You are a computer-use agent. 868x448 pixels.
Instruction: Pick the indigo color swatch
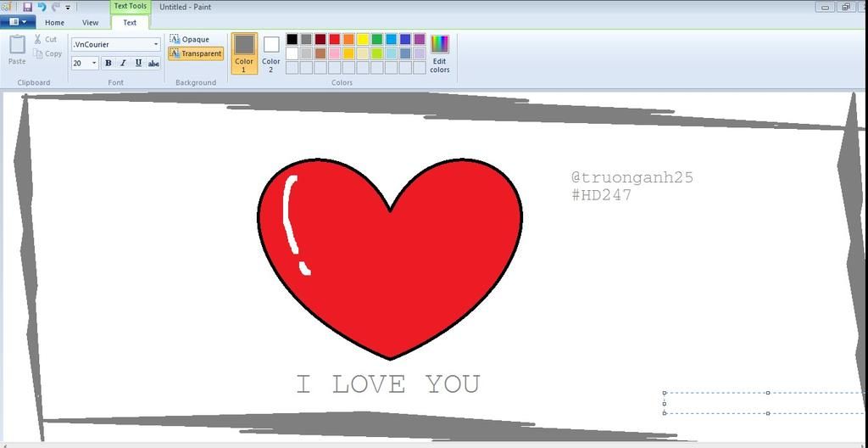[x=405, y=39]
